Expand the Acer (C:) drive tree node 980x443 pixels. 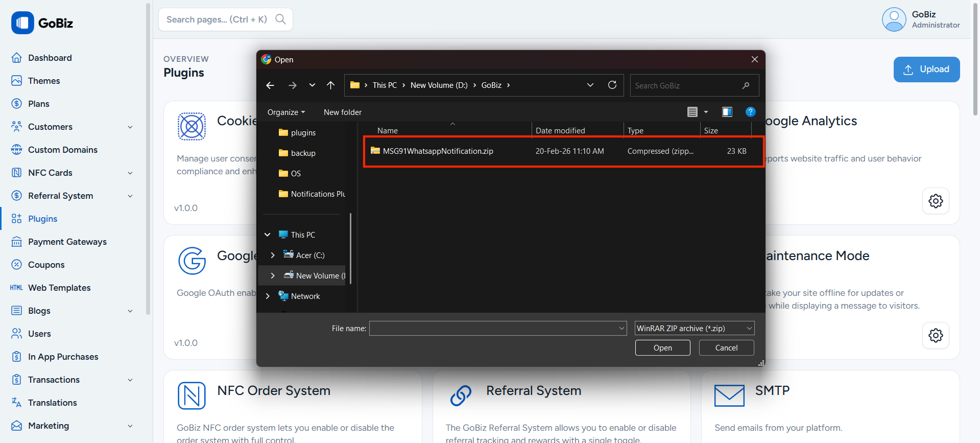click(x=273, y=255)
